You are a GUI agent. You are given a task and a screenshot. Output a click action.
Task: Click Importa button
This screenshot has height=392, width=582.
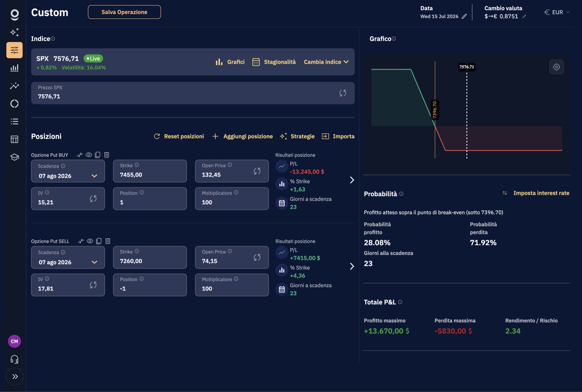338,136
